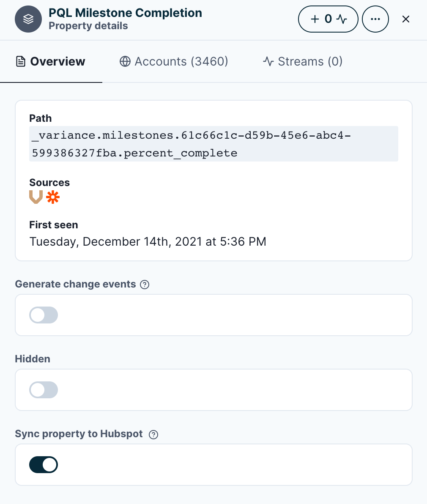Click the globe icon on the Accounts tab
Viewport: 427px width, 504px height.
coord(125,62)
